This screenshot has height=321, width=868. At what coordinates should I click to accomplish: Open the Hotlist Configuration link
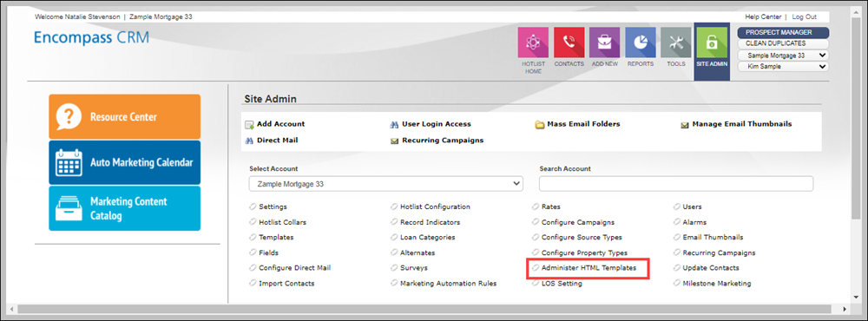[435, 207]
